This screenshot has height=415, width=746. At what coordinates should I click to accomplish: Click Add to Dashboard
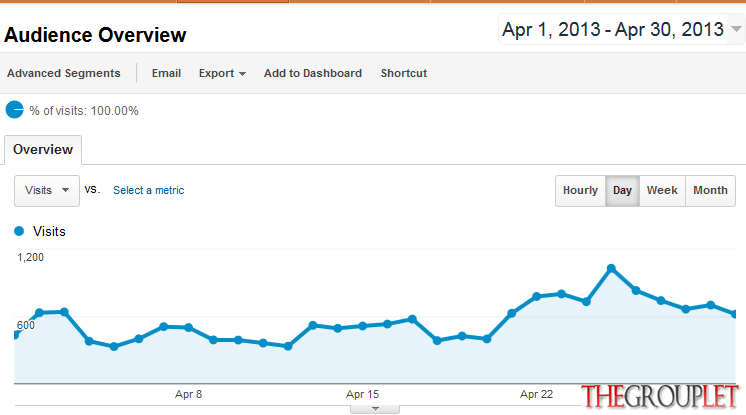313,73
